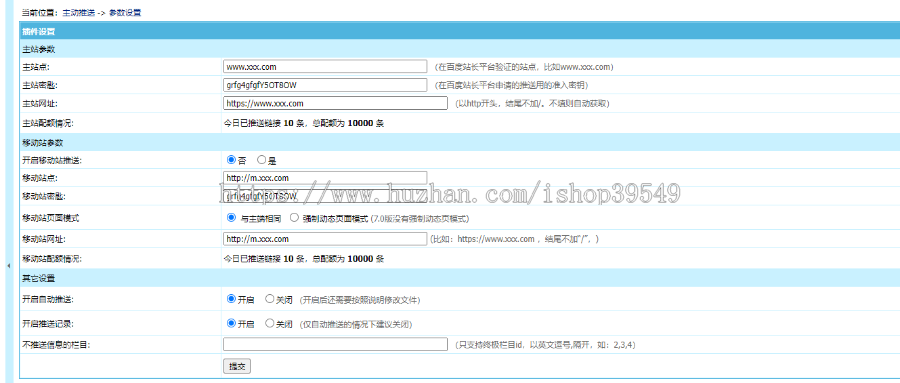The width and height of the screenshot is (900, 383).
Task: Click the 提交 submit button
Action: click(237, 366)
